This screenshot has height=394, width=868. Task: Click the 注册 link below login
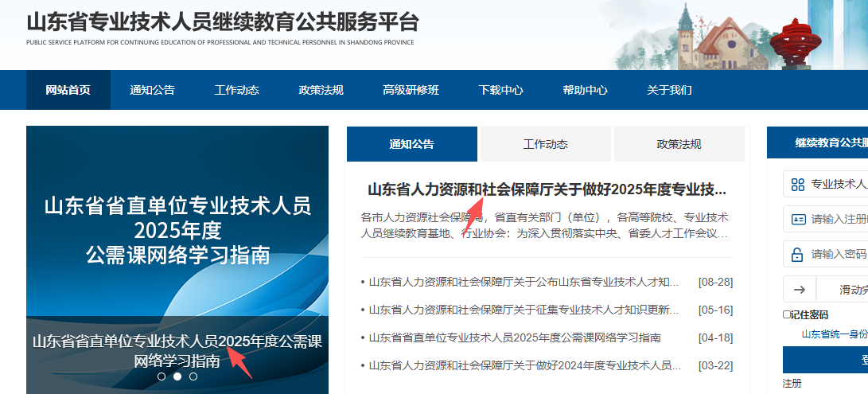click(792, 384)
